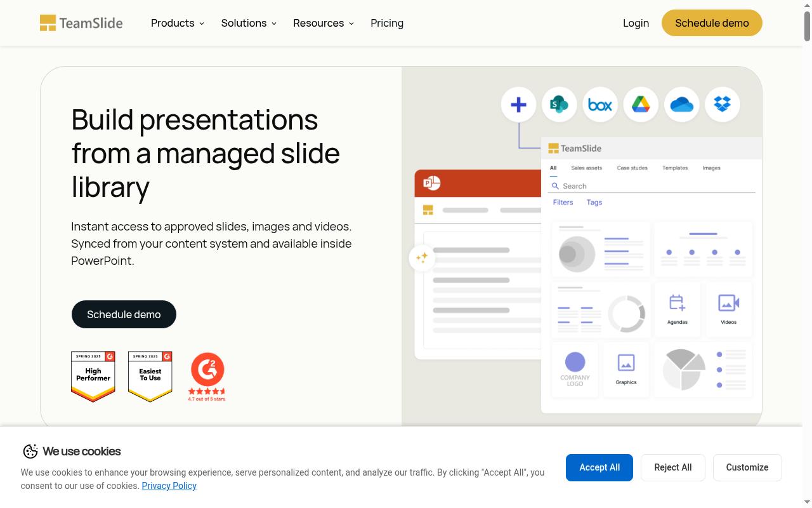Expand the Resources dropdown menu

pos(324,23)
